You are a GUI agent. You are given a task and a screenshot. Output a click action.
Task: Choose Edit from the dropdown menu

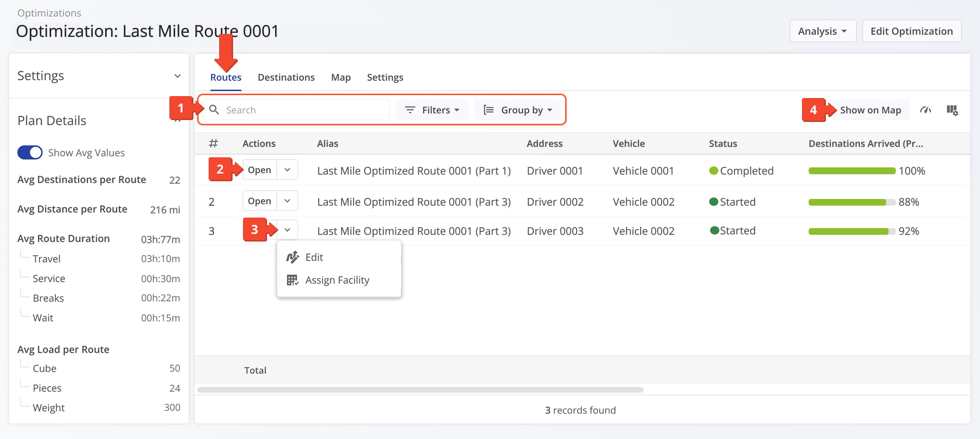click(339, 257)
